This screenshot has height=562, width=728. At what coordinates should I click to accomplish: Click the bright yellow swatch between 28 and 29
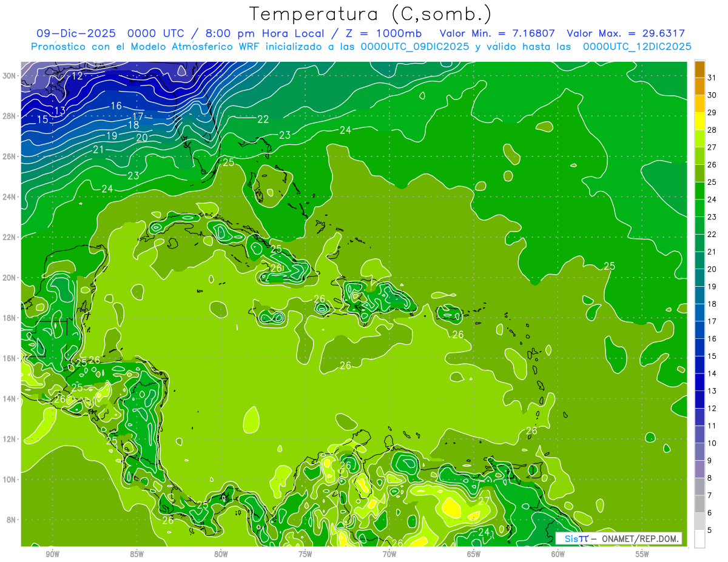[x=699, y=121]
